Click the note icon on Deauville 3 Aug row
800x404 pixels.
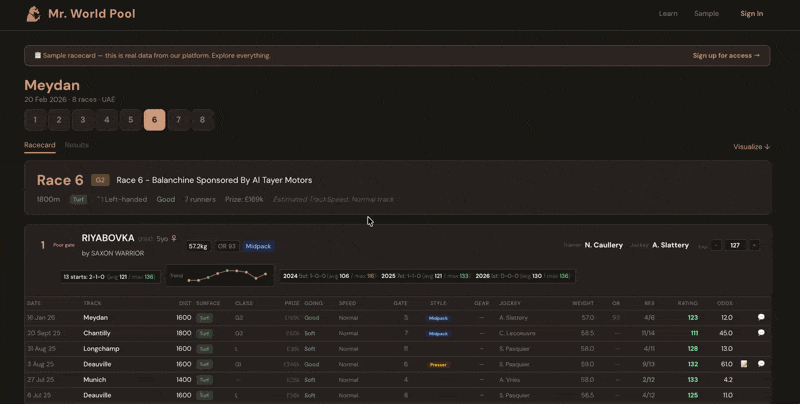744,364
